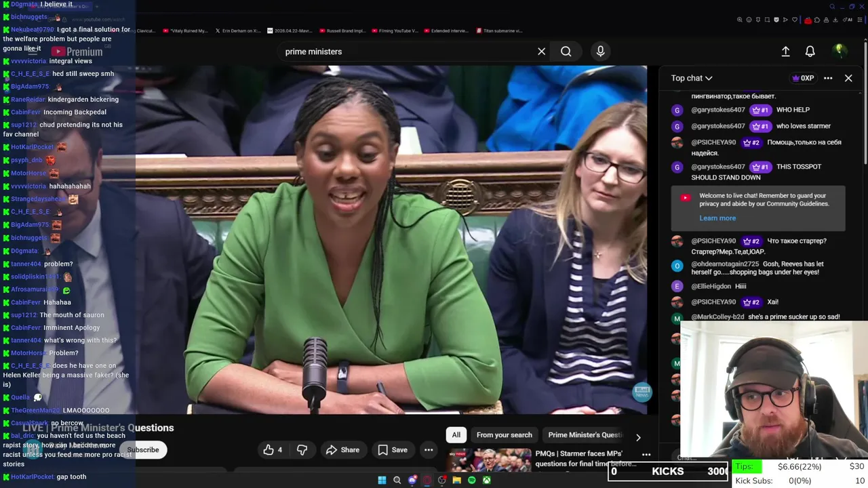The width and height of the screenshot is (868, 488).
Task: Open Discord from the taskbar
Action: pyautogui.click(x=412, y=481)
